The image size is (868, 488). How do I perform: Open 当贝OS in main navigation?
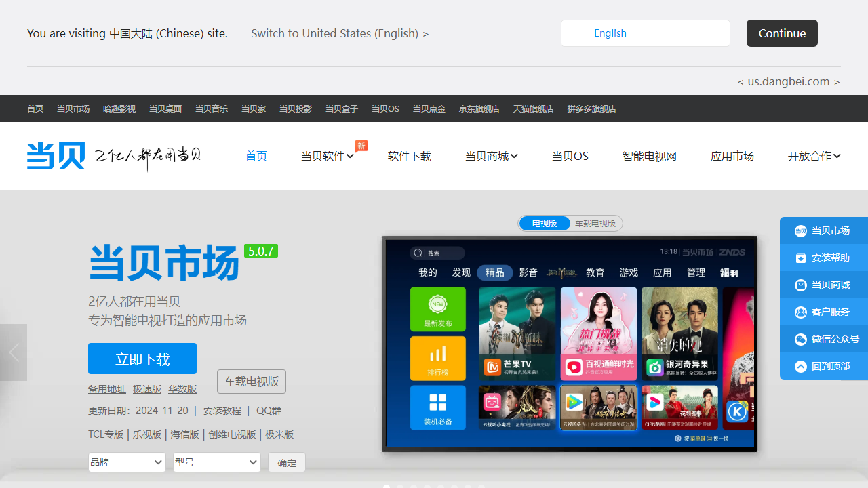click(x=570, y=156)
